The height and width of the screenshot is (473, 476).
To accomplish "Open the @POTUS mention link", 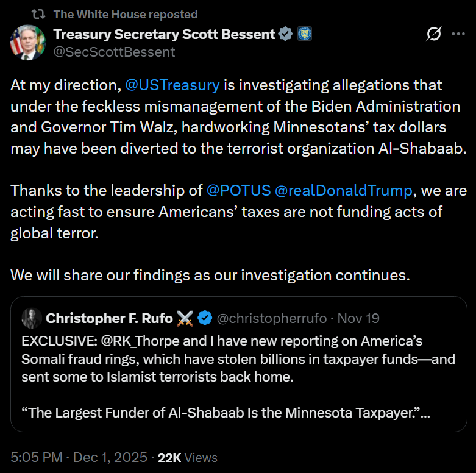I will (238, 190).
